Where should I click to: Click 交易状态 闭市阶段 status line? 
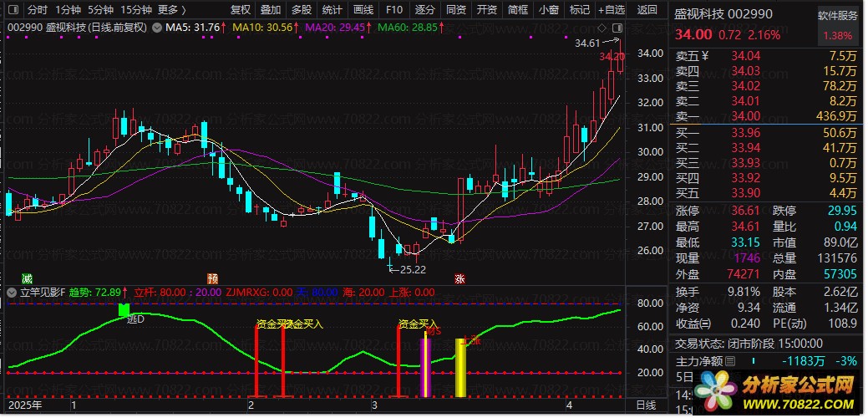pos(749,344)
